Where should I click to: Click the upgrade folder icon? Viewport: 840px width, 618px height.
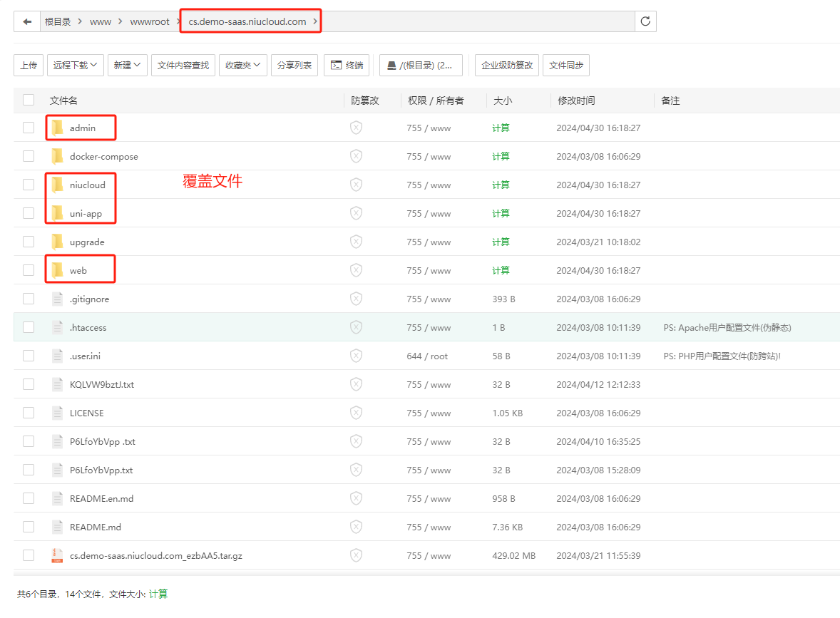click(x=57, y=242)
